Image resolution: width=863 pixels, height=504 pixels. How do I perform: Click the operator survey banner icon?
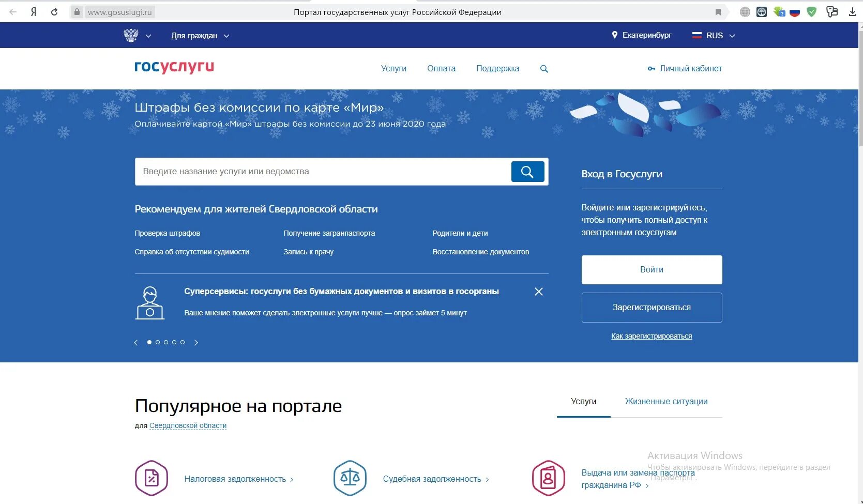coord(150,303)
